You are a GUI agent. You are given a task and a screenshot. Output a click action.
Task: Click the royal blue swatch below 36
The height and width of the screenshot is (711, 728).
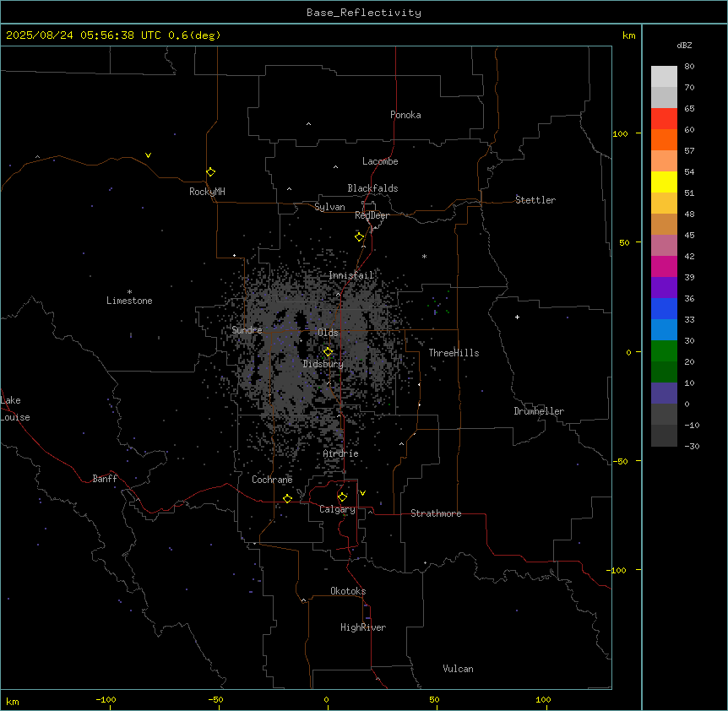pos(664,308)
